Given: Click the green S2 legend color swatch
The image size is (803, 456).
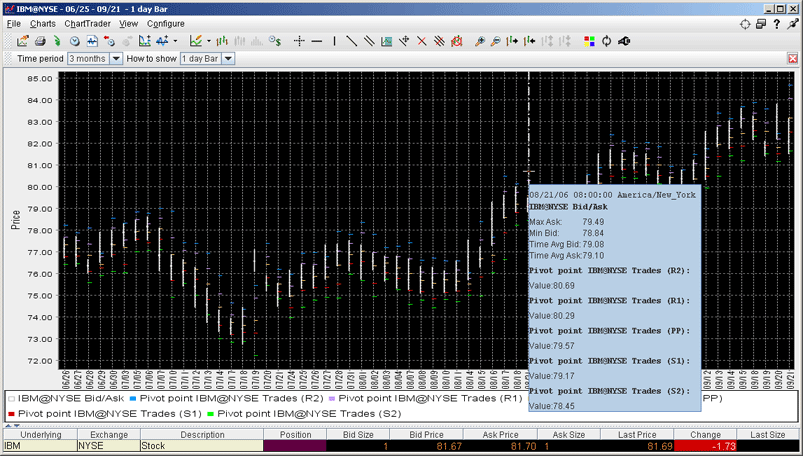Looking at the screenshot, I should point(210,413).
